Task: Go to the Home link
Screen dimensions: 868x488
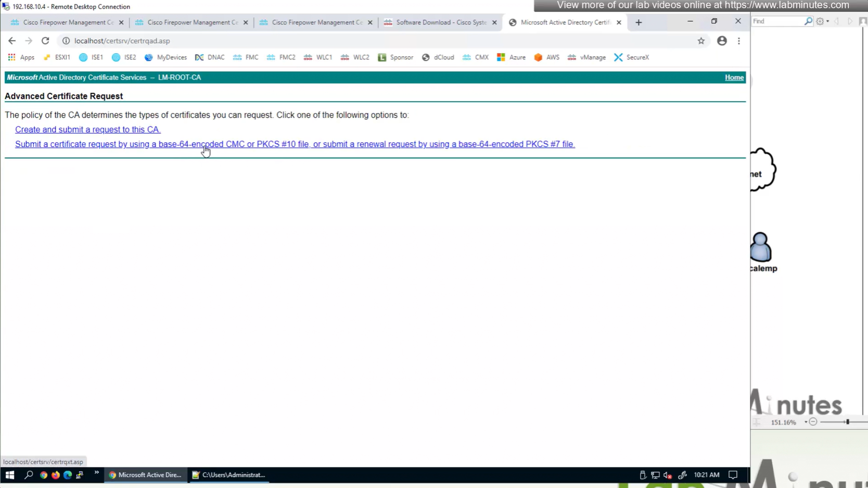Action: point(734,78)
